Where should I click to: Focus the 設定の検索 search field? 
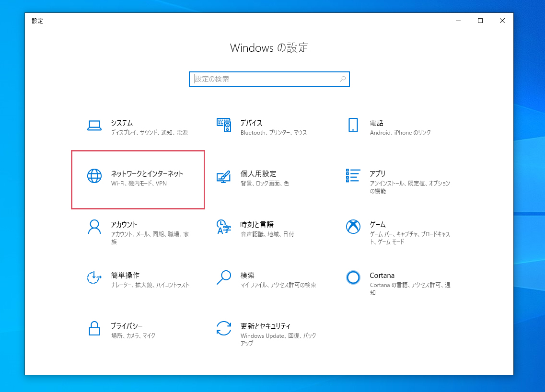(269, 79)
